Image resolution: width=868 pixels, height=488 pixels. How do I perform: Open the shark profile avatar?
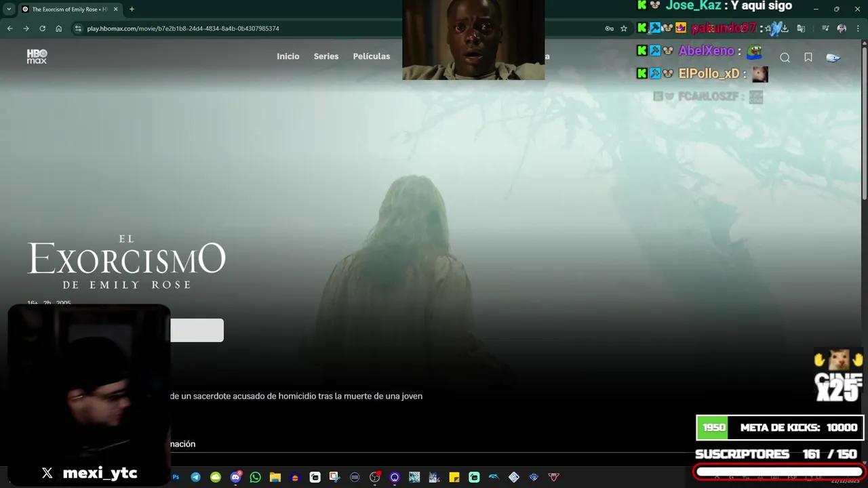coord(833,58)
